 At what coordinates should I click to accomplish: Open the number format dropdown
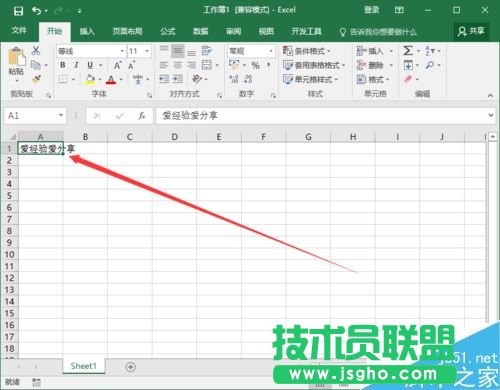pos(271,51)
